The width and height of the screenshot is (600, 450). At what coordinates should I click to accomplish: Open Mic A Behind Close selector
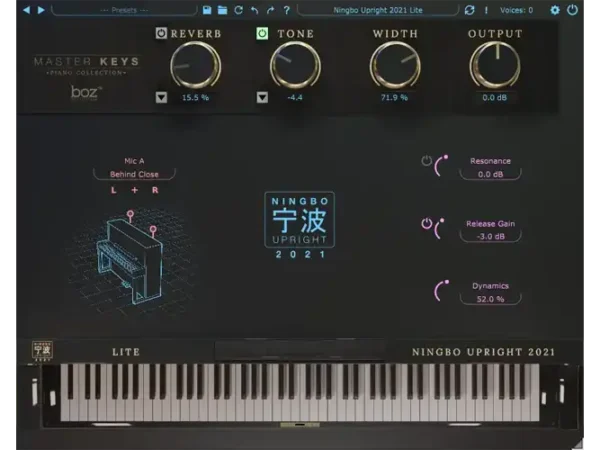click(134, 174)
